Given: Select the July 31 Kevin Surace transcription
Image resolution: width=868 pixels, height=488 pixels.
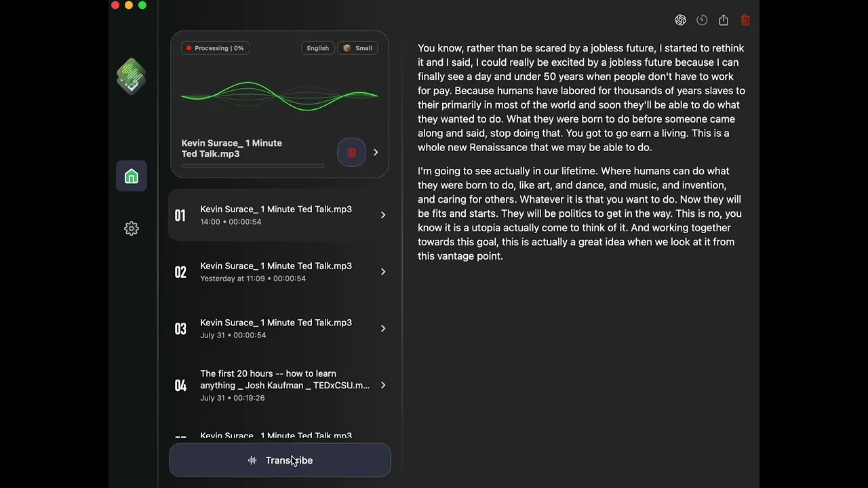Looking at the screenshot, I should (276, 328).
